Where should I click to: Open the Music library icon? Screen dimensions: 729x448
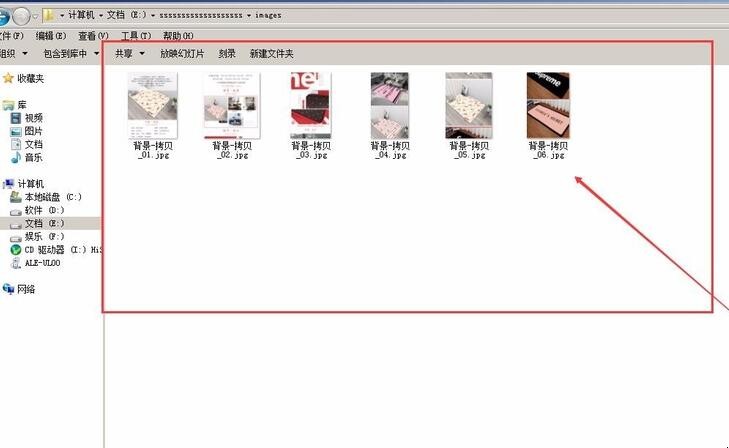click(16, 157)
